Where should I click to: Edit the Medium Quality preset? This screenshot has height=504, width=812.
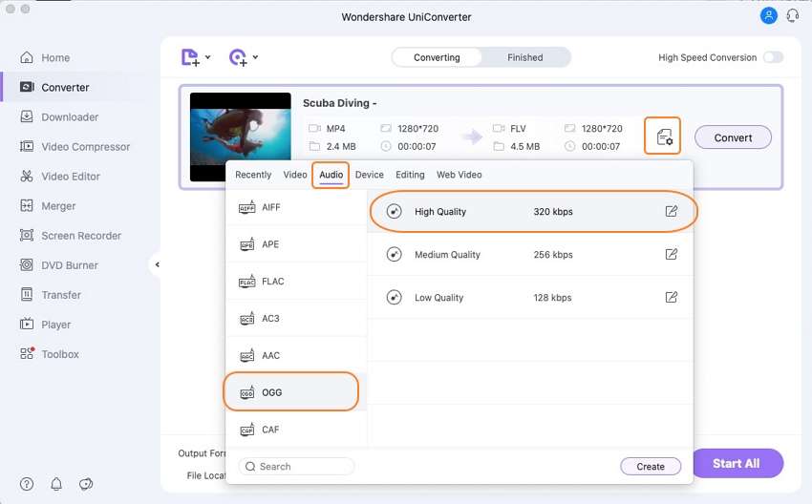click(x=672, y=255)
